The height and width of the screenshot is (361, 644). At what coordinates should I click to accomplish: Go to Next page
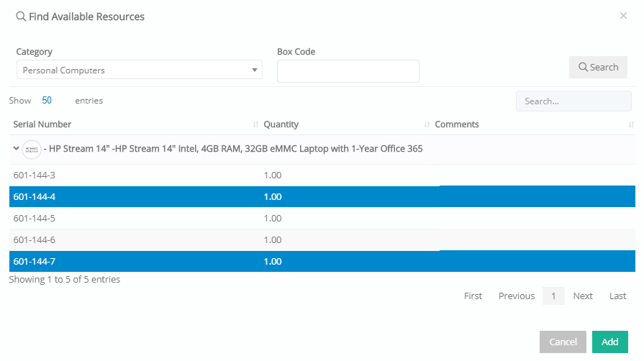[x=583, y=296]
